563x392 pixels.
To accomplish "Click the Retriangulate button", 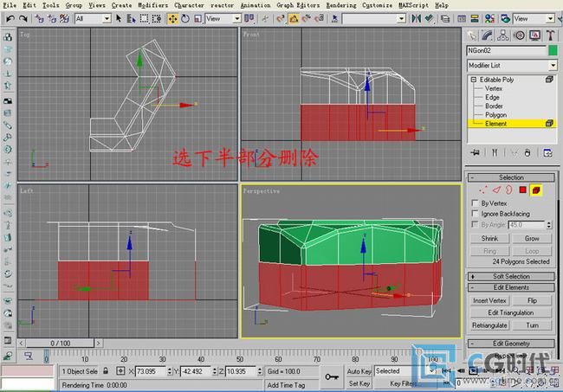I will point(489,325).
